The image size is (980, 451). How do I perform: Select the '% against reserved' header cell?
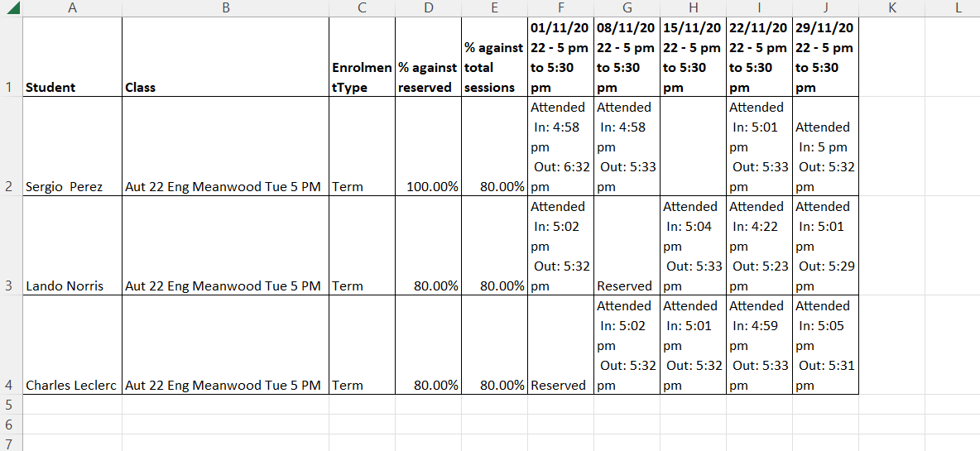click(x=428, y=57)
